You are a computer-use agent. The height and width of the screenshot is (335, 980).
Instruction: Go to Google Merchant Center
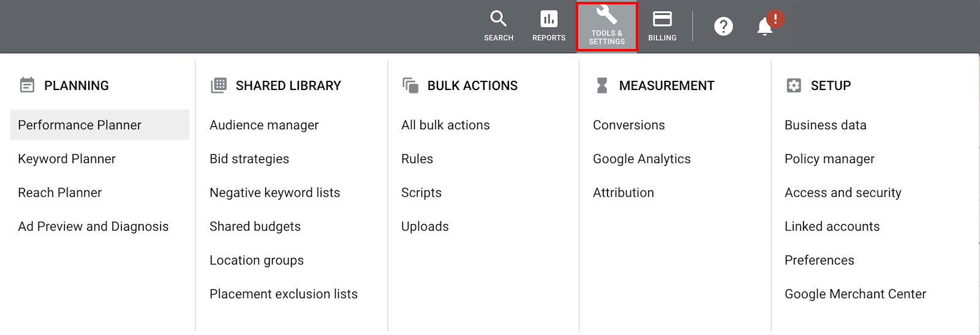tap(855, 294)
